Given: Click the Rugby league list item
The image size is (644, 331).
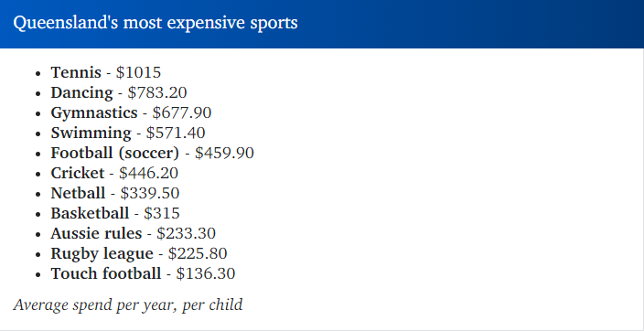Looking at the screenshot, I should 139,254.
